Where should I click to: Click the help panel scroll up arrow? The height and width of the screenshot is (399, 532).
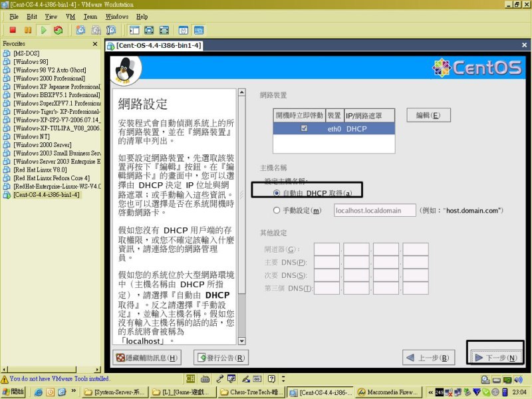pyautogui.click(x=242, y=92)
